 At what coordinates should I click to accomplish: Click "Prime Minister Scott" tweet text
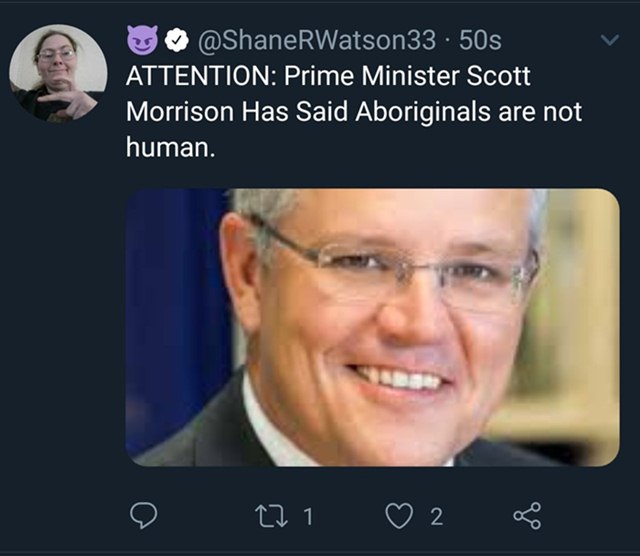click(407, 76)
